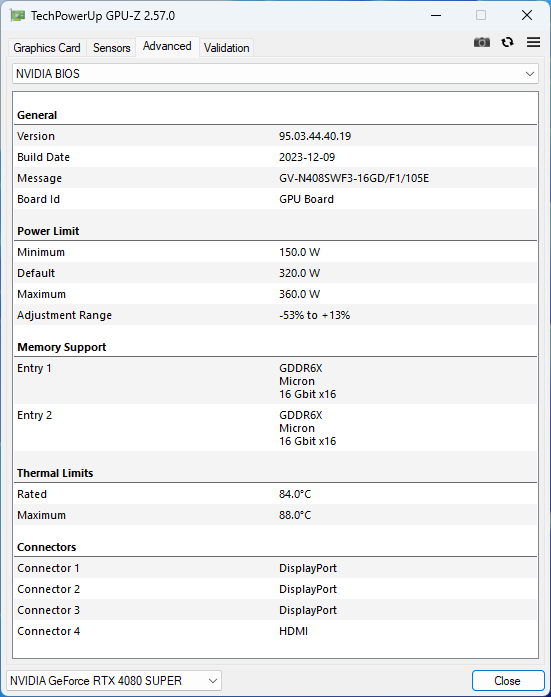Select the Rated thermal limit 84.0°C
Screen dimensions: 551x697
tap(295, 494)
